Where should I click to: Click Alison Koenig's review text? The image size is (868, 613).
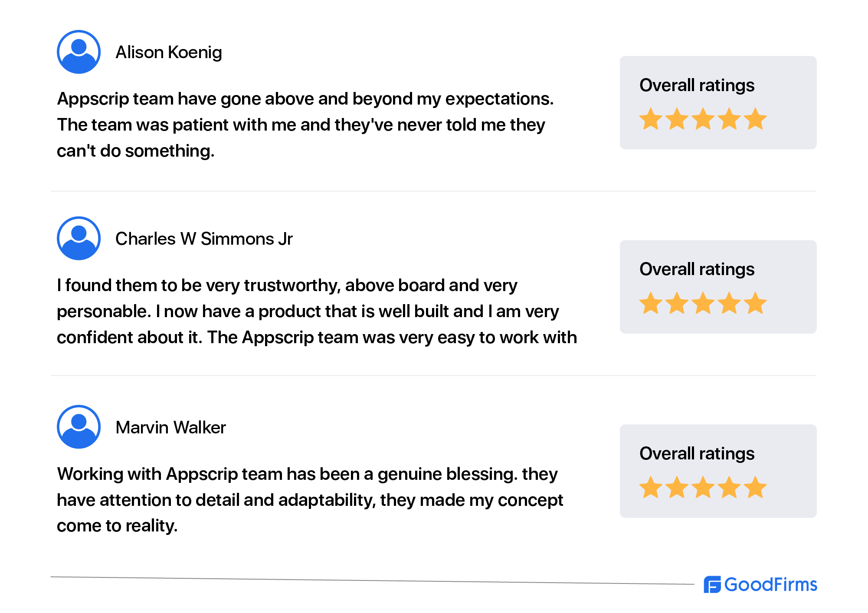coord(305,125)
